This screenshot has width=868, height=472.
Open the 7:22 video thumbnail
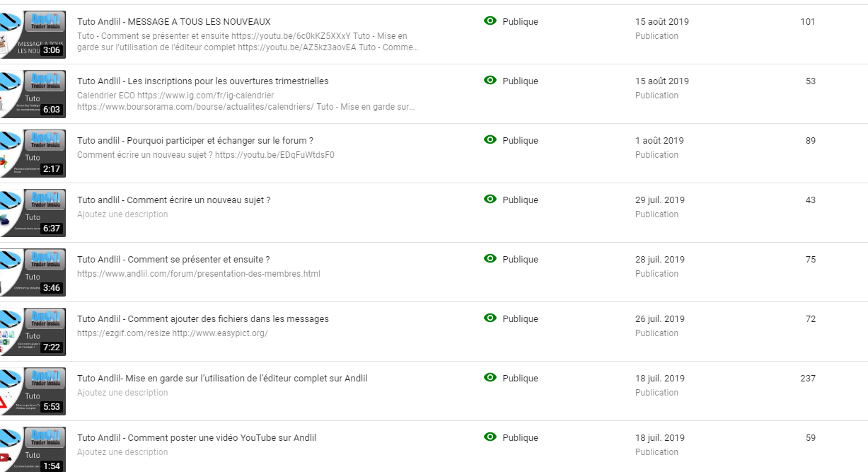33,332
